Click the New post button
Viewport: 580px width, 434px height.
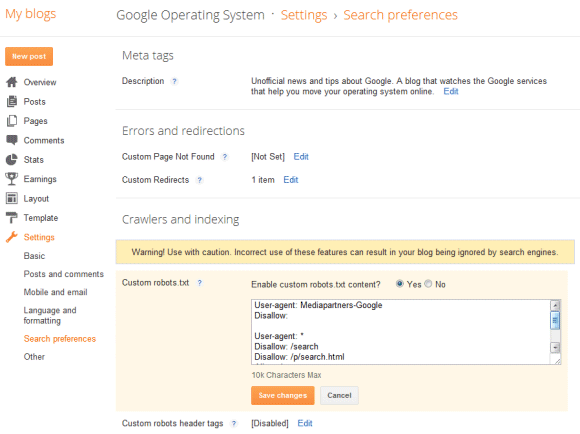29,56
